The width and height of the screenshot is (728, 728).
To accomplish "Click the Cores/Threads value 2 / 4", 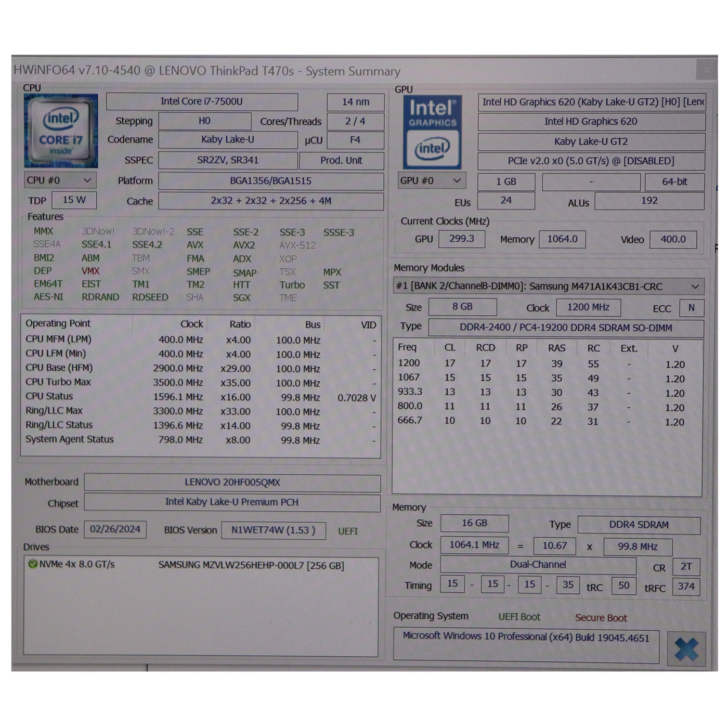I will coord(356,122).
